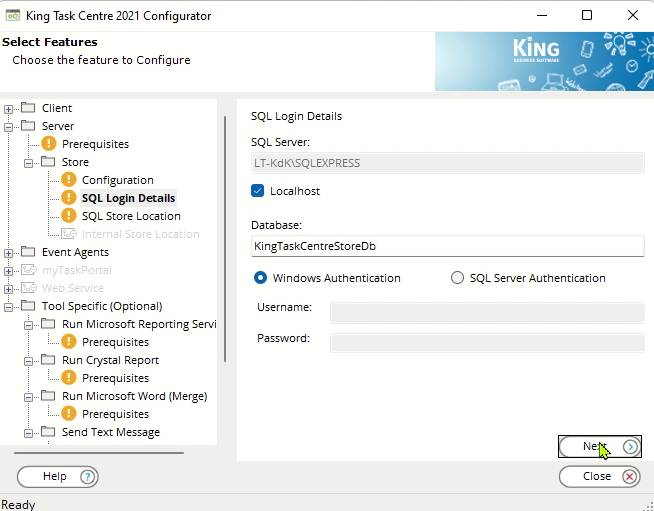
Task: Click the Send Text Message label
Action: pos(111,432)
